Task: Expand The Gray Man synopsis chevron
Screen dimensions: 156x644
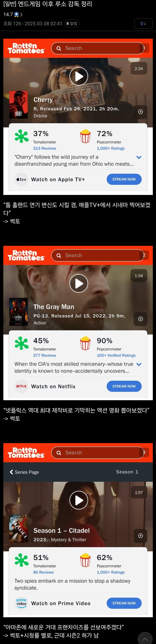Action: click(x=139, y=364)
